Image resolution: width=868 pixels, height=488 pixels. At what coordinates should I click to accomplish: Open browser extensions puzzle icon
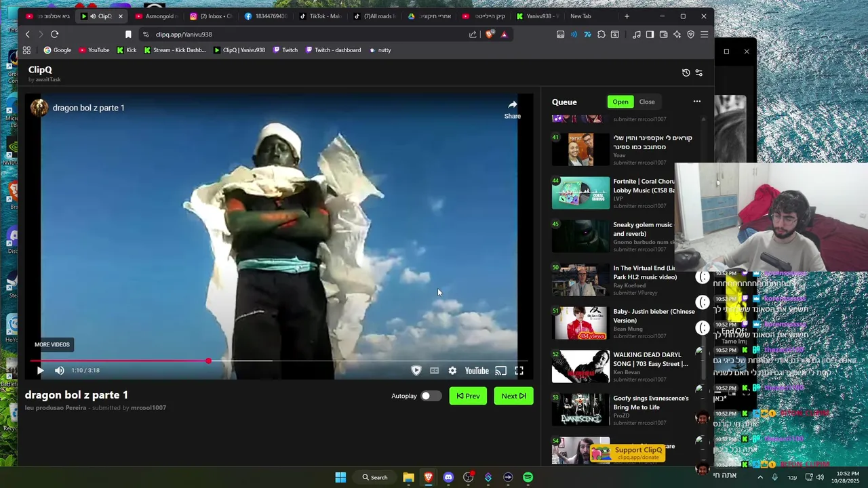point(601,35)
